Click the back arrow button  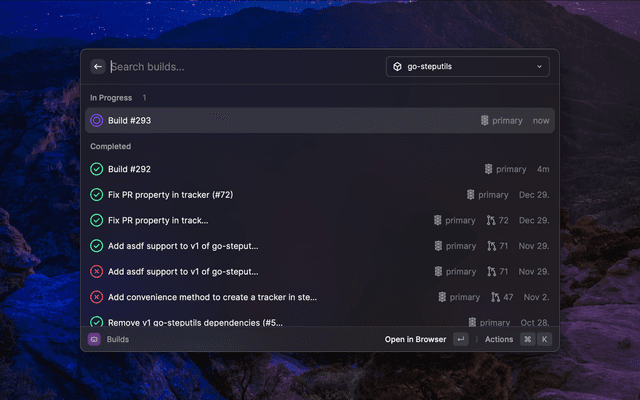[98, 67]
